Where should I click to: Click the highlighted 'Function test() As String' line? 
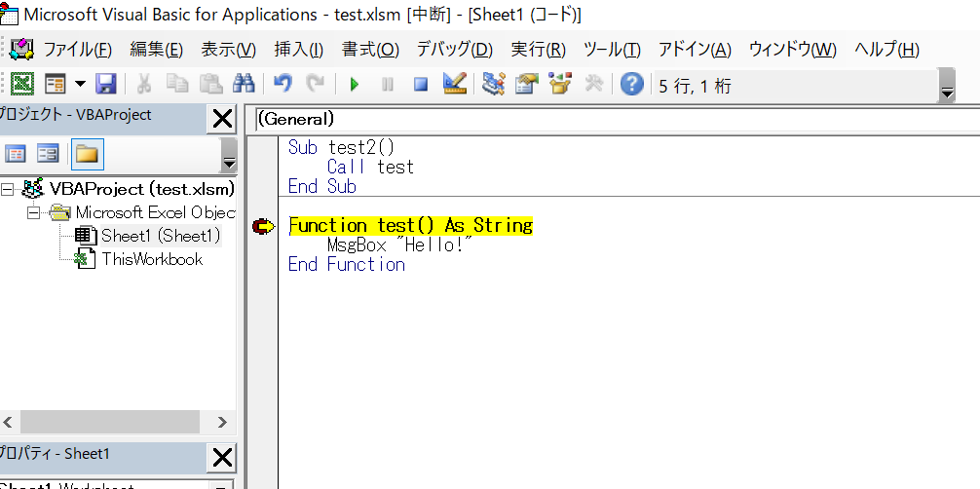(411, 226)
